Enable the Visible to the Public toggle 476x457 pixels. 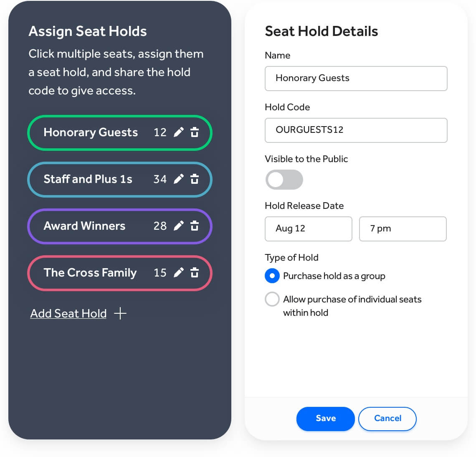point(284,180)
